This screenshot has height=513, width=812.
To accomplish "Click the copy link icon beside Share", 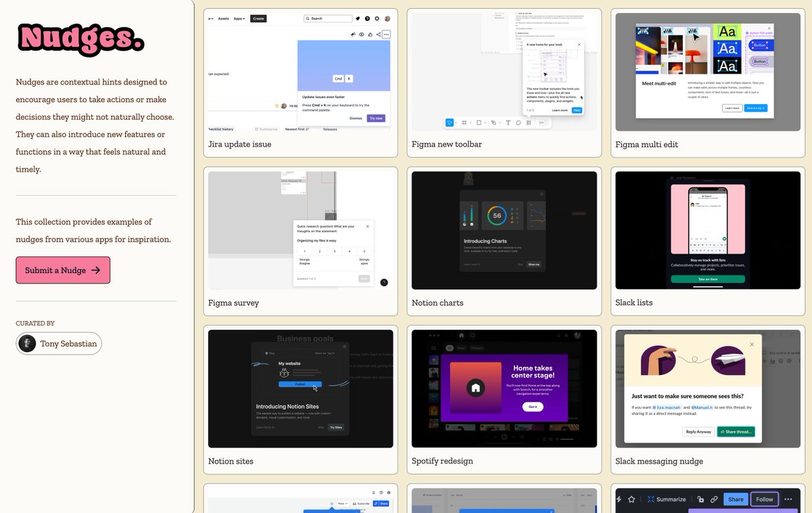I will point(714,499).
